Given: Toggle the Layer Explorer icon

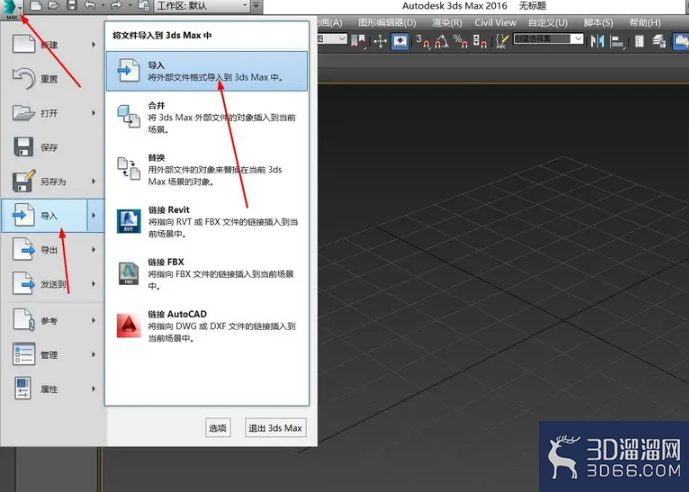Looking at the screenshot, I should 659,41.
